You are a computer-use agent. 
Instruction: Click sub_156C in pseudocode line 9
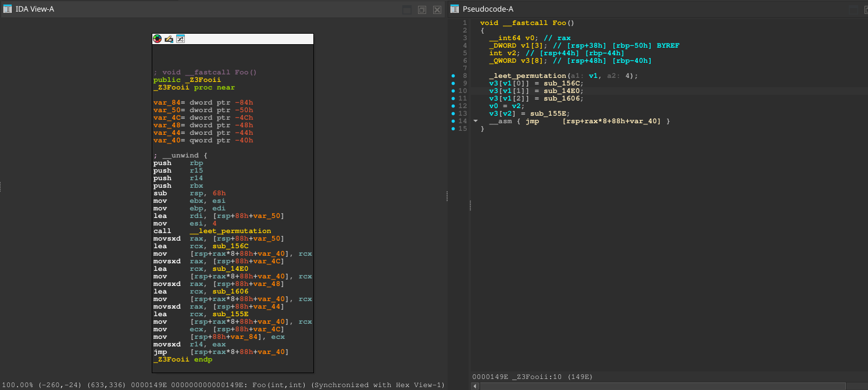coord(563,83)
